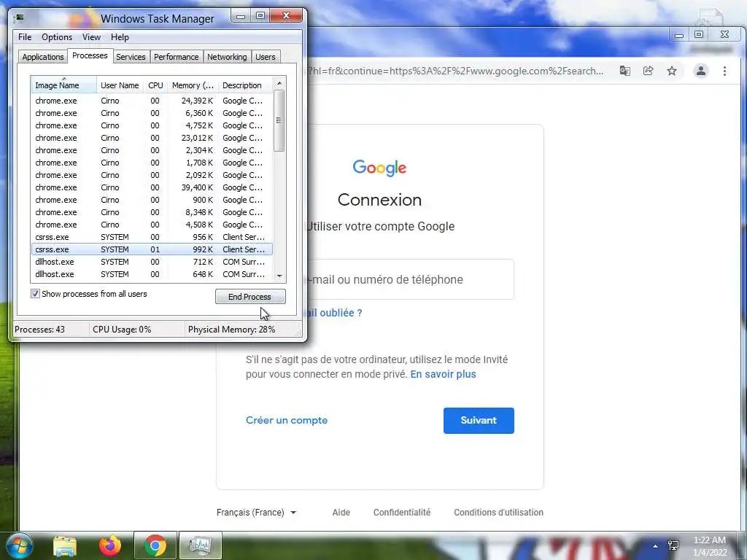Sort processes by Image Name column
The height and width of the screenshot is (560, 747).
pos(64,85)
